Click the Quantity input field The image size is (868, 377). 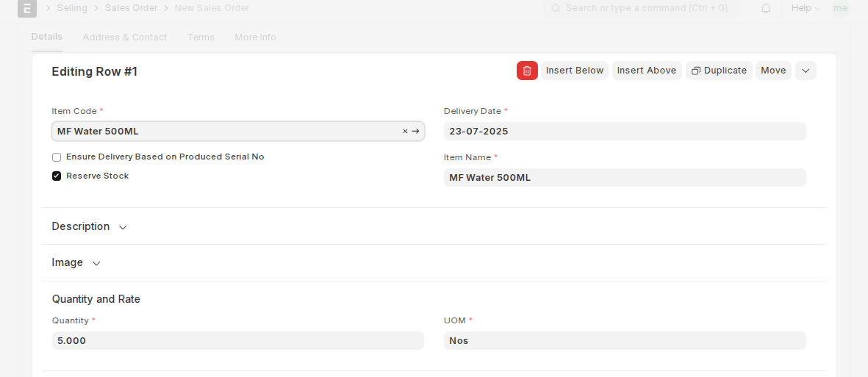coord(237,341)
